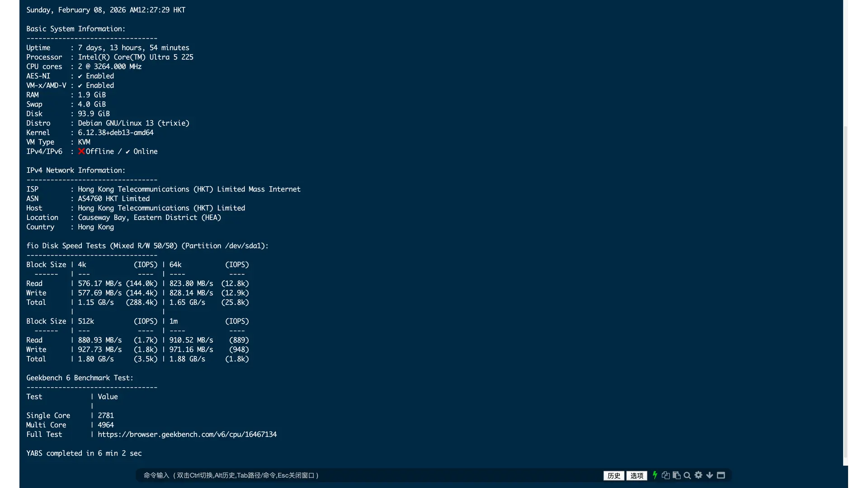Click the red X Offline marker
Viewport: 868px width, 488px height.
[x=81, y=151]
